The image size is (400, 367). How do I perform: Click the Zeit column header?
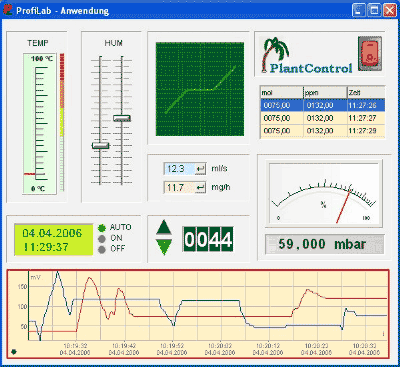point(366,92)
